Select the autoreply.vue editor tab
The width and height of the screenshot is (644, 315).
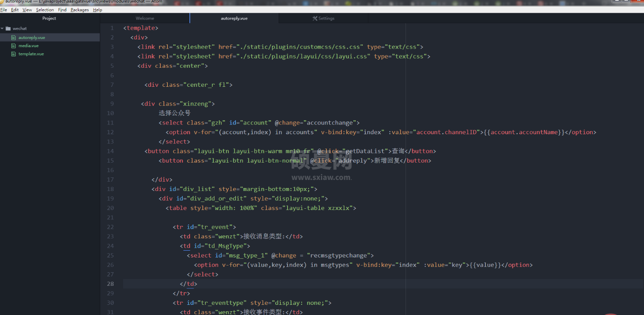(234, 18)
